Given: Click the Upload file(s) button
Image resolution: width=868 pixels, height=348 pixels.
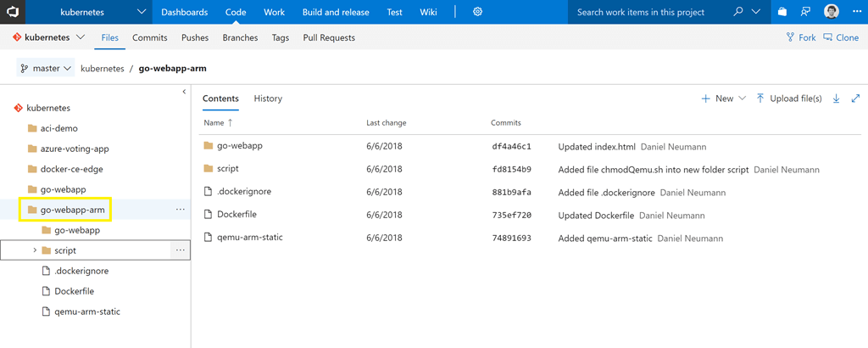Looking at the screenshot, I should (x=788, y=98).
